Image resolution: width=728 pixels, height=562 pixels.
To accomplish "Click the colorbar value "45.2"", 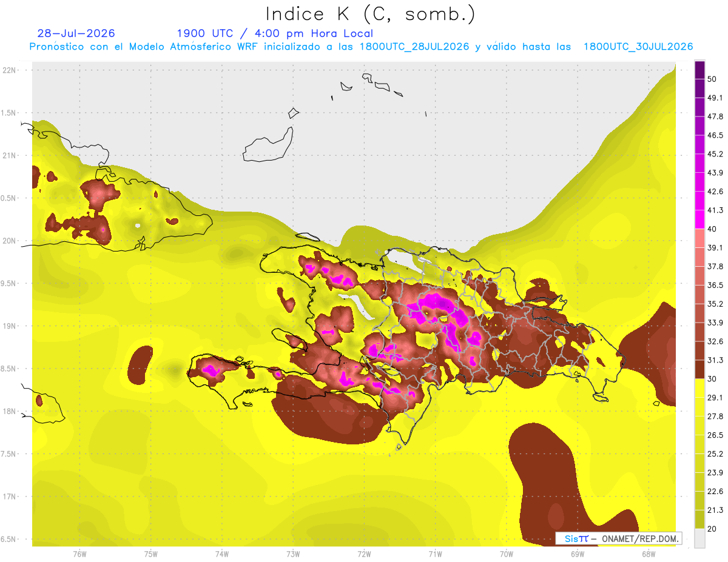I will 715,154.
